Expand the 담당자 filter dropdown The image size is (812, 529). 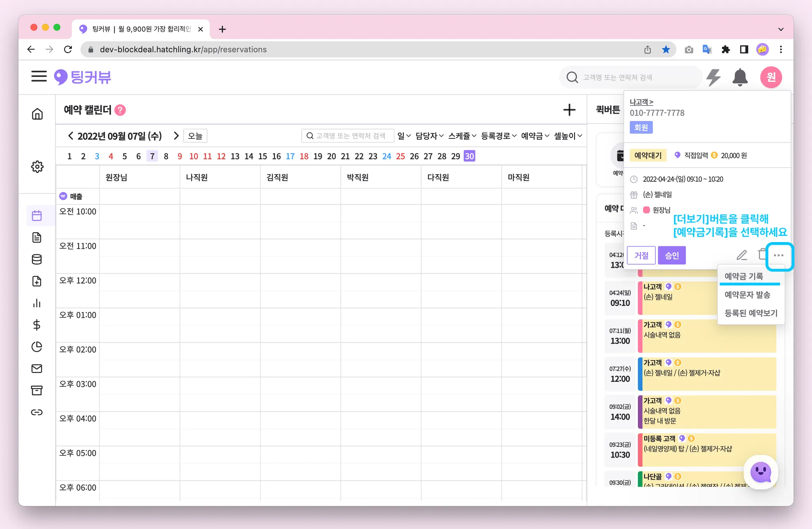coord(429,136)
